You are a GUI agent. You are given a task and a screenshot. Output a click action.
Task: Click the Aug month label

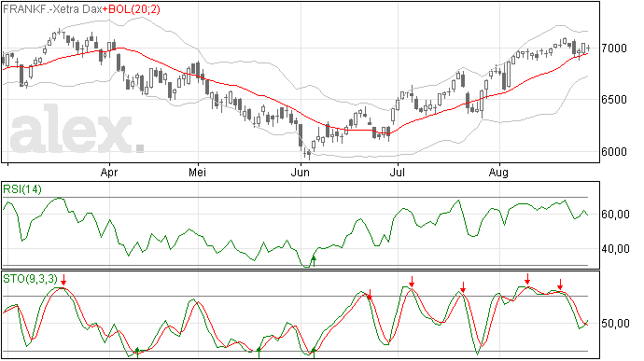(498, 173)
